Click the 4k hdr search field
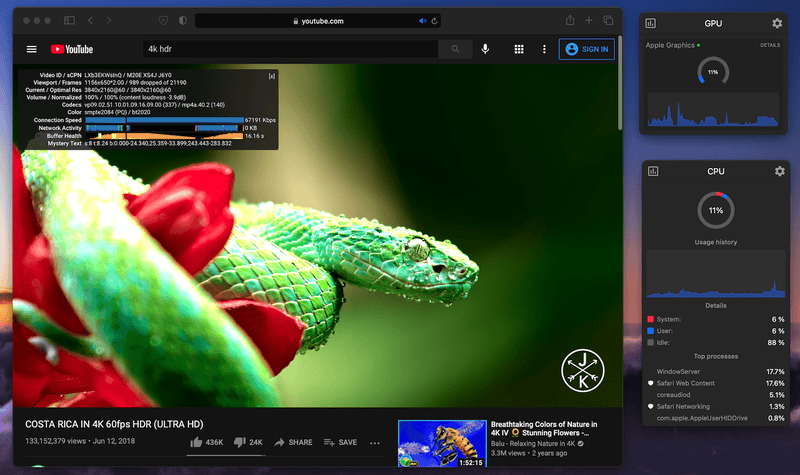800x475 pixels. 290,49
